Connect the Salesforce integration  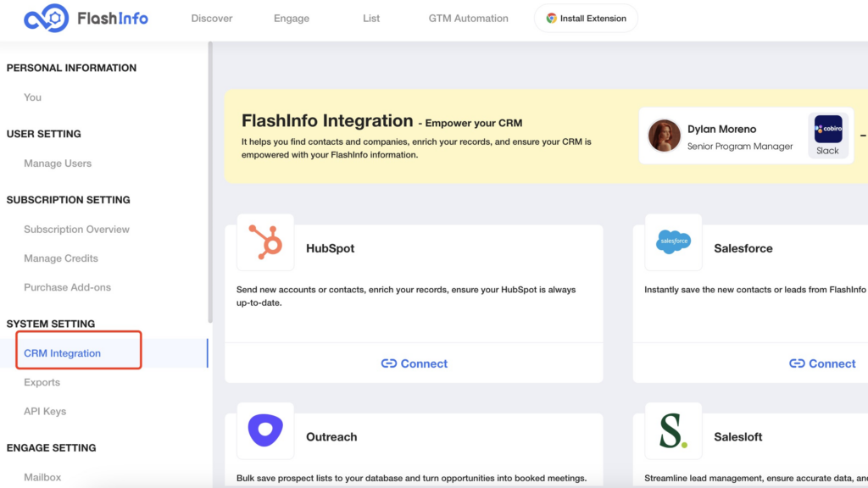pos(822,363)
